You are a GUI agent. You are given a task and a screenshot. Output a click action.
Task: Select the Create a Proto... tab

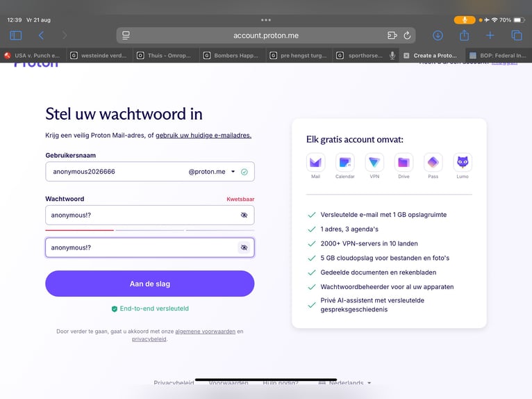[431, 56]
